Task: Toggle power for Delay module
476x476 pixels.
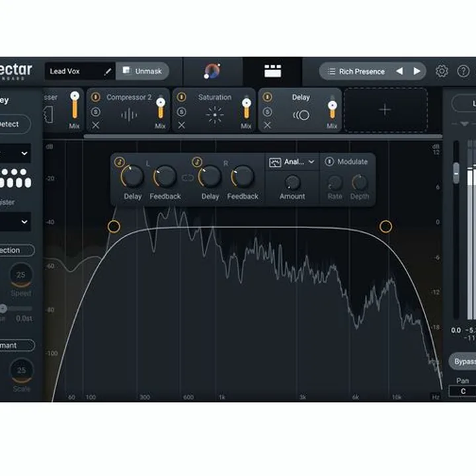Action: (x=268, y=97)
